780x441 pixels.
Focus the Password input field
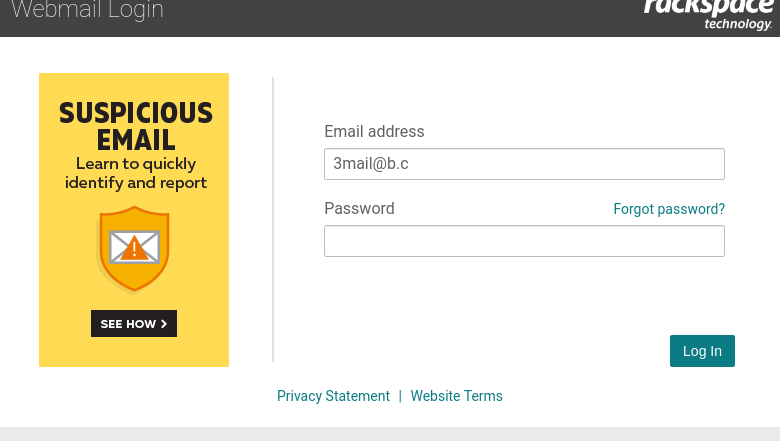(x=524, y=241)
